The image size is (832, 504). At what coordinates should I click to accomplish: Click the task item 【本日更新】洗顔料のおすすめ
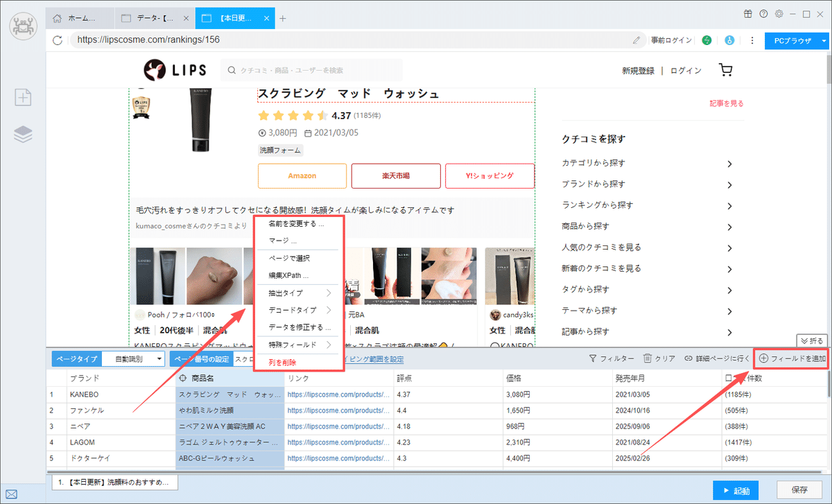coord(115,483)
